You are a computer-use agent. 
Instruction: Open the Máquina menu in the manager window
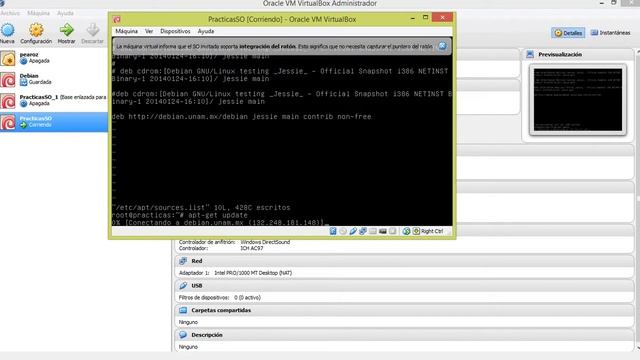38,13
